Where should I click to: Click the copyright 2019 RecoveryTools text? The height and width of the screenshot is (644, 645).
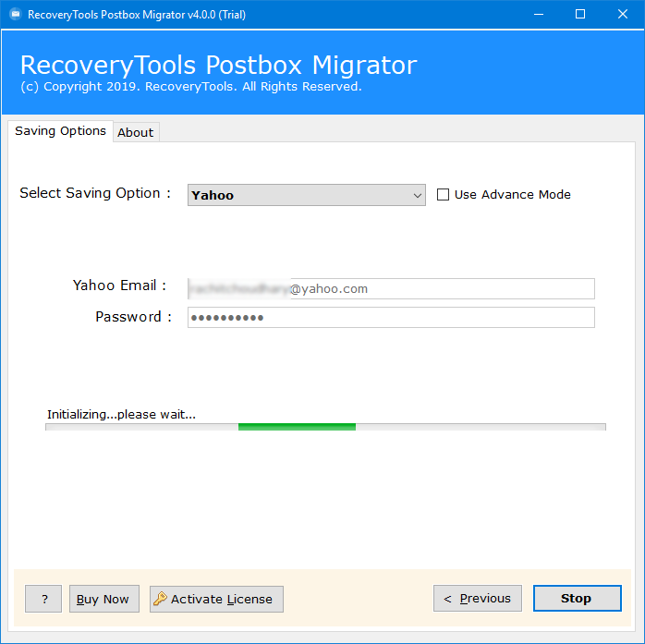[191, 86]
